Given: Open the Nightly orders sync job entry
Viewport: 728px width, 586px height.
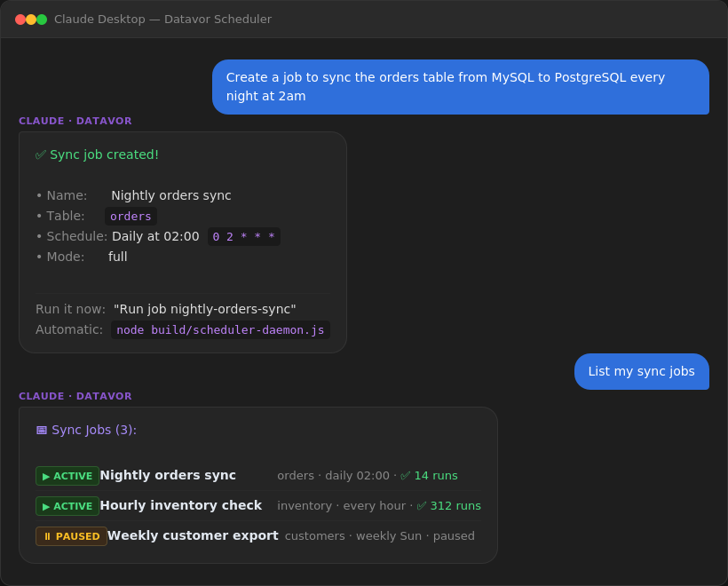Looking at the screenshot, I should click(x=166, y=475).
